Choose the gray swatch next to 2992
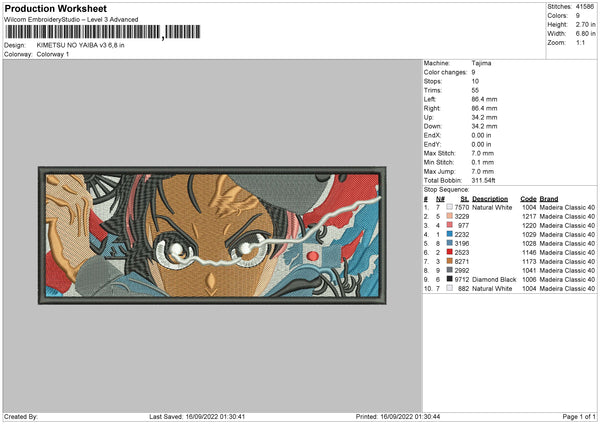600x424 pixels. 449,270
